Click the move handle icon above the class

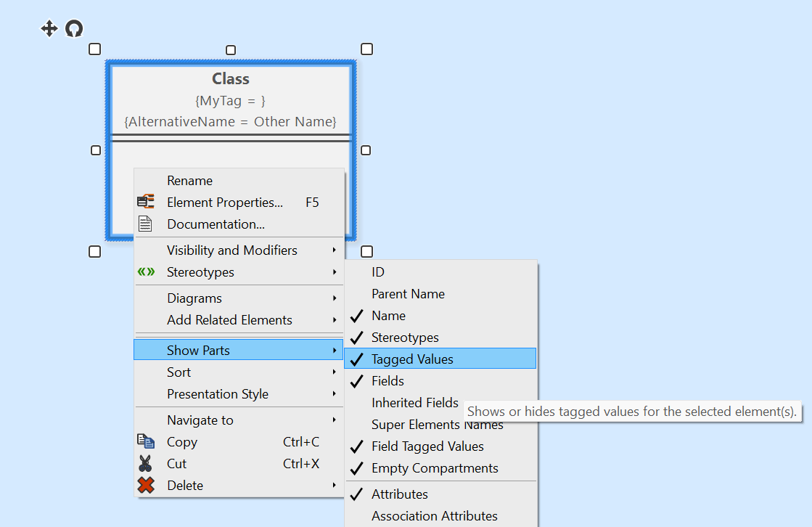(49, 28)
